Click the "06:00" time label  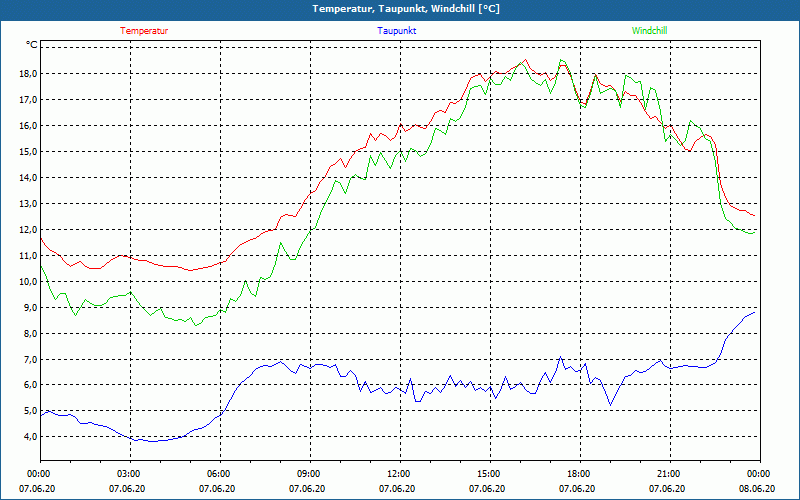(x=220, y=474)
